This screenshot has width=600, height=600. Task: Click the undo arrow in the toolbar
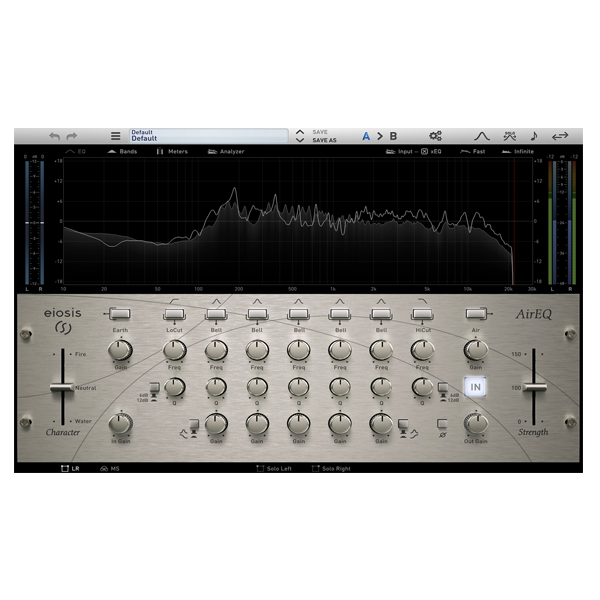[55, 136]
